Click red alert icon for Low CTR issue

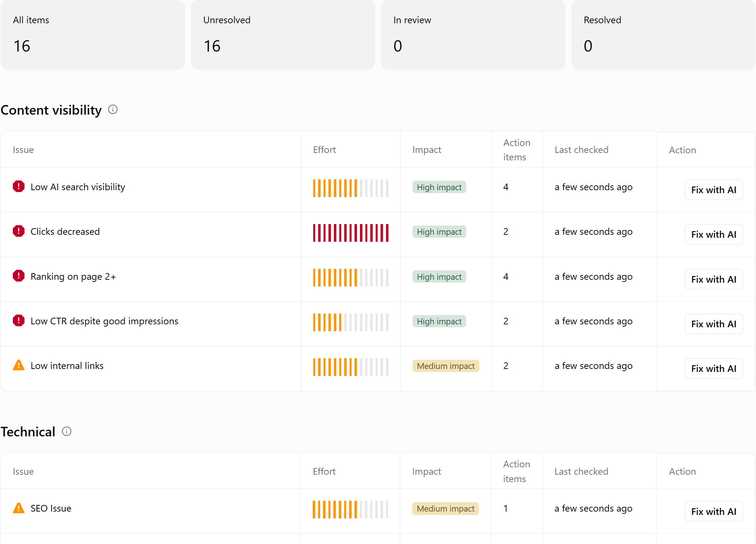point(18,321)
